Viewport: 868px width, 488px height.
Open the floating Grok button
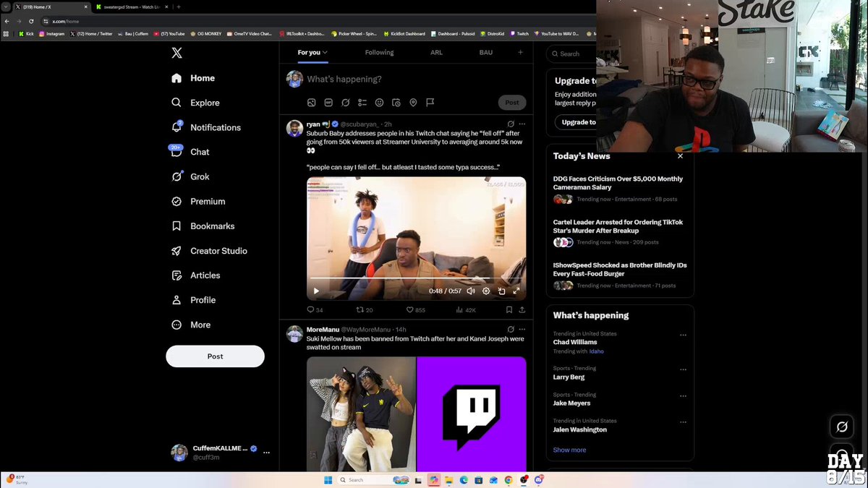point(842,427)
